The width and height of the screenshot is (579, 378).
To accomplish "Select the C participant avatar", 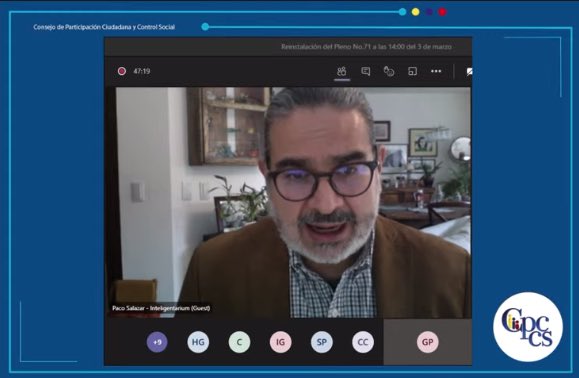I will click(x=239, y=342).
